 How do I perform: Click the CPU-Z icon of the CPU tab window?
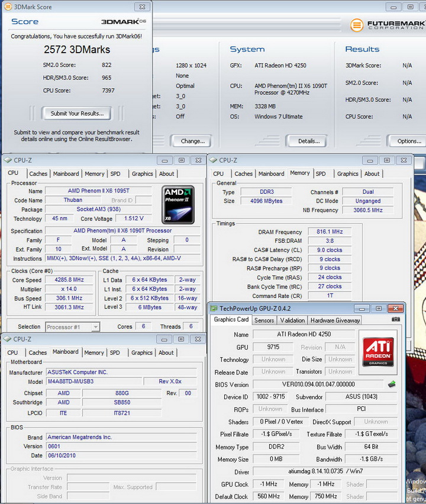pyautogui.click(x=8, y=160)
